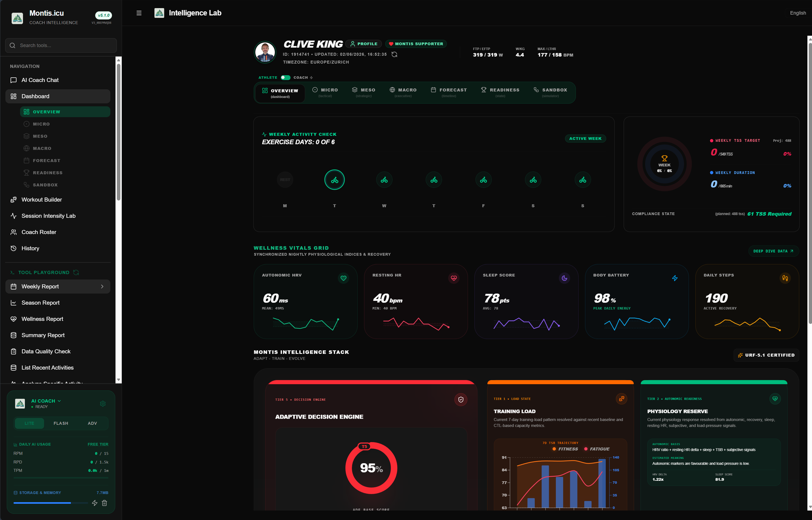Click the heart icon on Autonomic HRV card
Screen dimensions: 812x520
tap(343, 278)
